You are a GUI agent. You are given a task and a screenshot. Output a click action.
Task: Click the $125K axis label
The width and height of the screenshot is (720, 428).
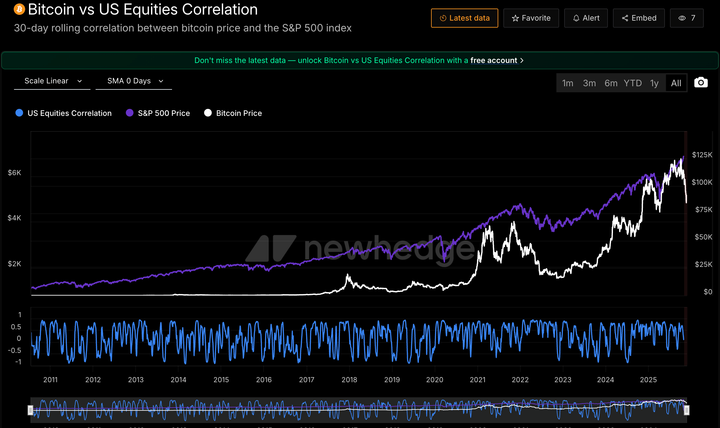coord(702,155)
